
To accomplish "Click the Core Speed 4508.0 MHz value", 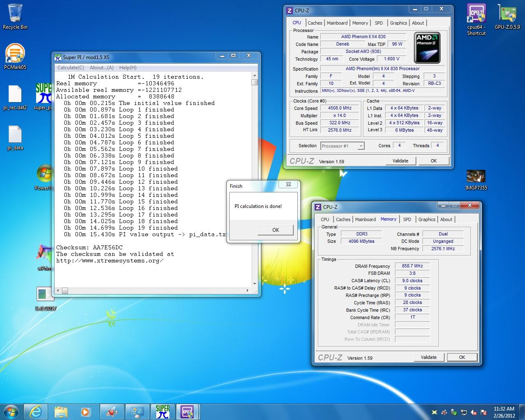I will [340, 108].
